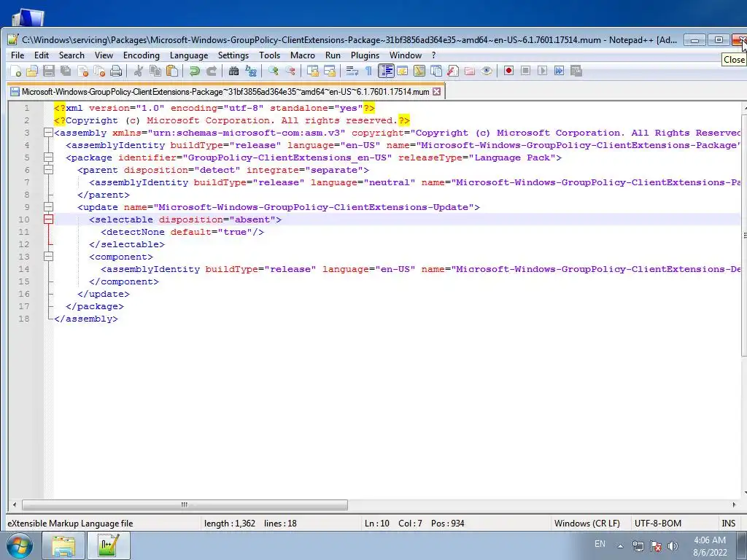
Task: Toggle the Show Indent Guide button
Action: (386, 71)
